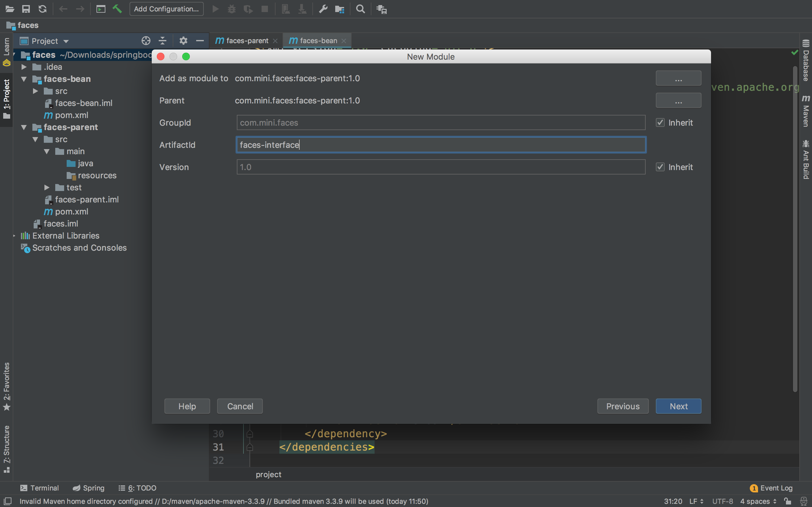Expand the src folder under faces-bean
This screenshot has width=812, height=507.
(36, 91)
